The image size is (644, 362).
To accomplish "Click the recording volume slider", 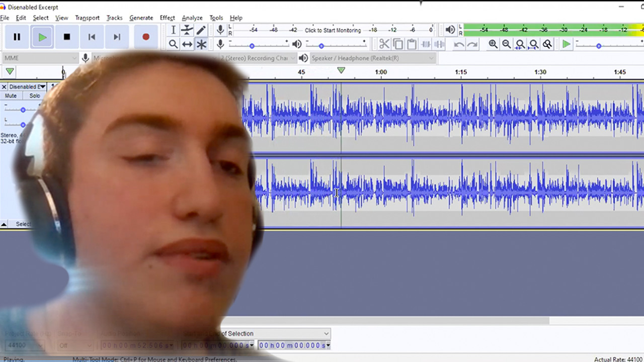I will tap(259, 44).
